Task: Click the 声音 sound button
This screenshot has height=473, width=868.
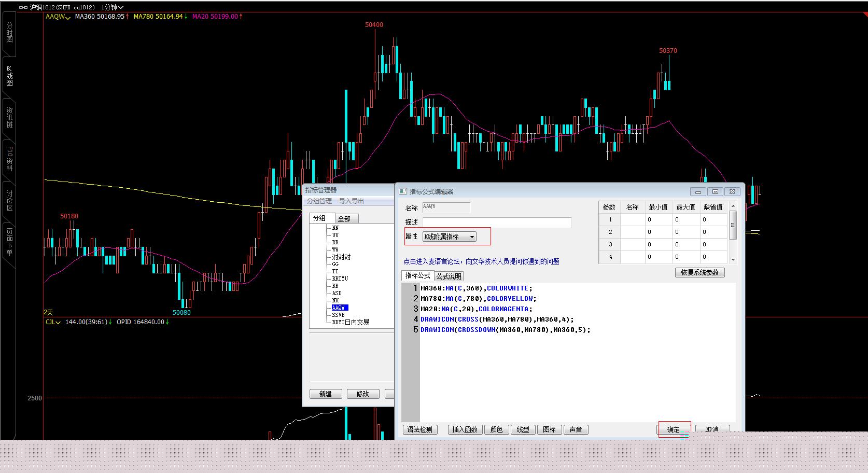Action: [576, 429]
